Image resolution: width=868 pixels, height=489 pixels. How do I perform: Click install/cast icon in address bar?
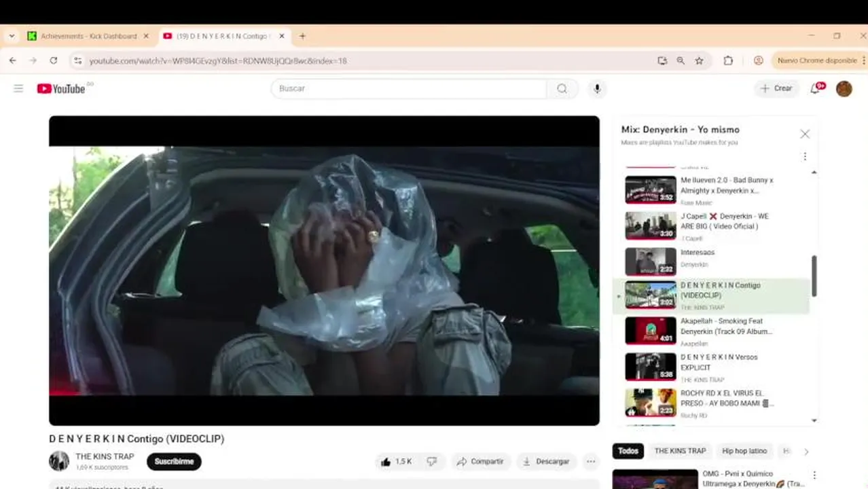[x=662, y=60]
